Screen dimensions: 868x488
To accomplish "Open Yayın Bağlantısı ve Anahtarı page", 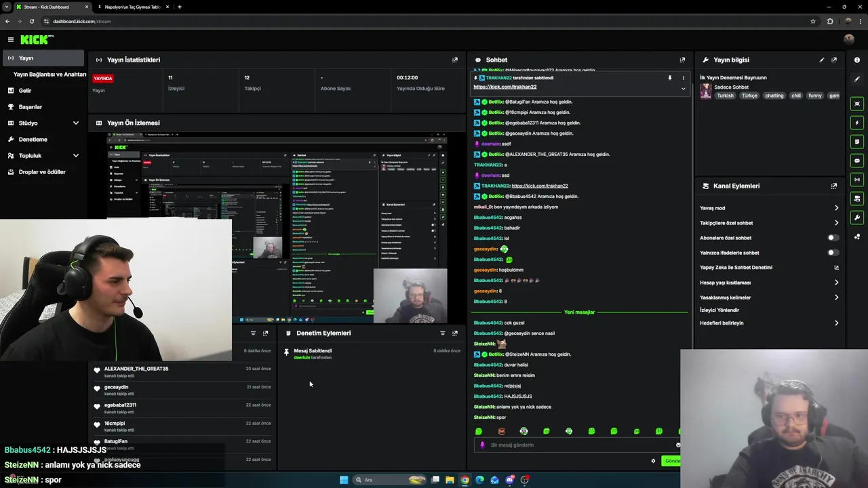I will (x=50, y=75).
